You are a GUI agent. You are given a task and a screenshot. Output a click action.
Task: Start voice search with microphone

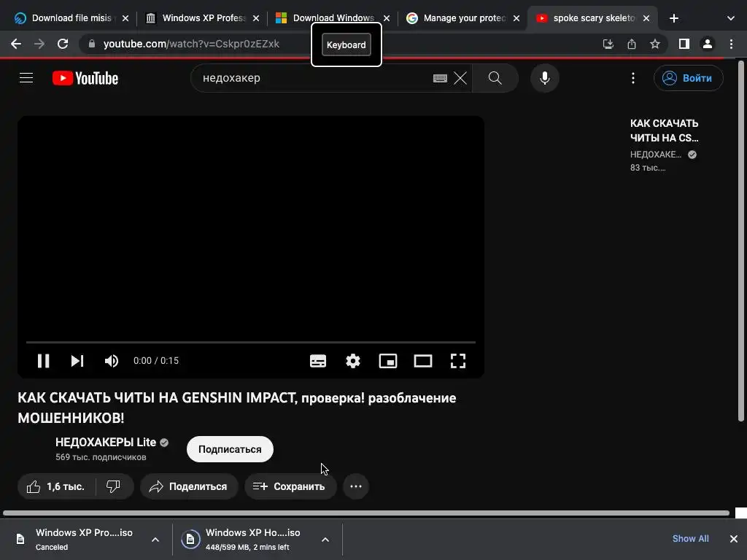tap(544, 77)
